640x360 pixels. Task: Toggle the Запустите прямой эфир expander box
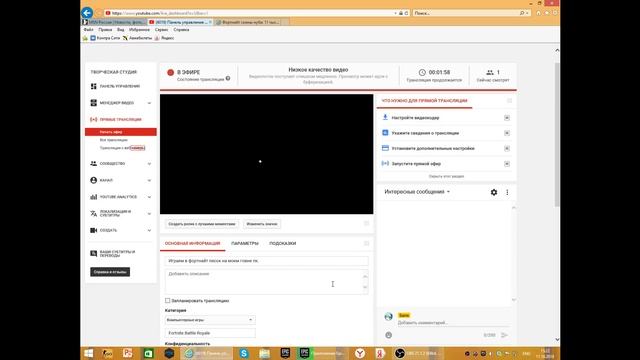(x=507, y=164)
